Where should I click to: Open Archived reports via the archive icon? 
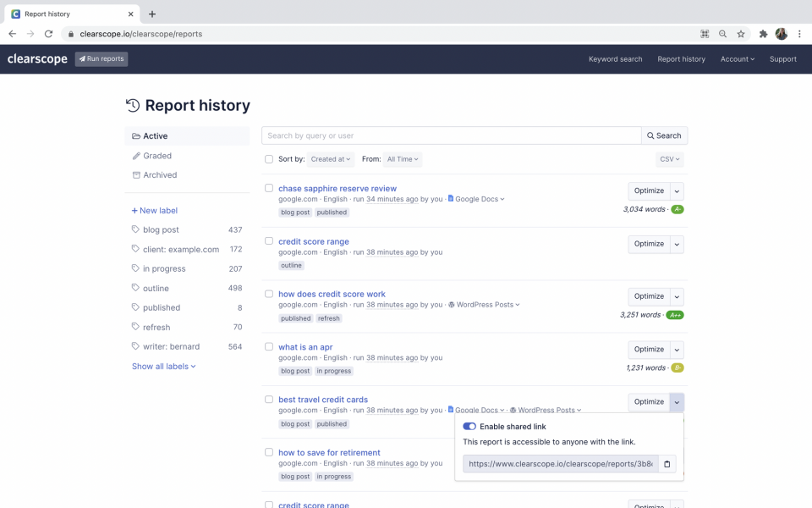[x=138, y=175]
